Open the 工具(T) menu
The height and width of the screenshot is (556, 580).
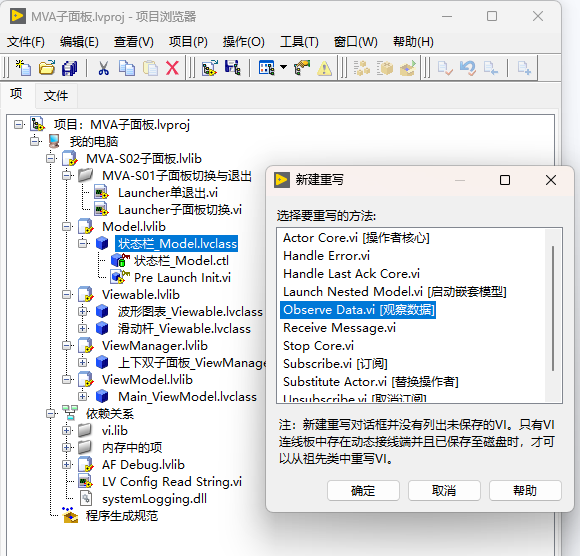click(x=299, y=42)
